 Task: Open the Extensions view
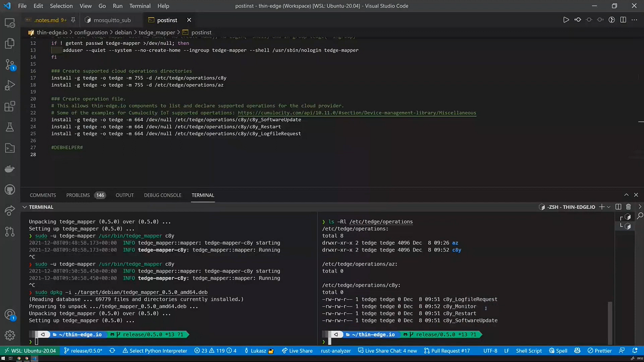[x=9, y=107]
